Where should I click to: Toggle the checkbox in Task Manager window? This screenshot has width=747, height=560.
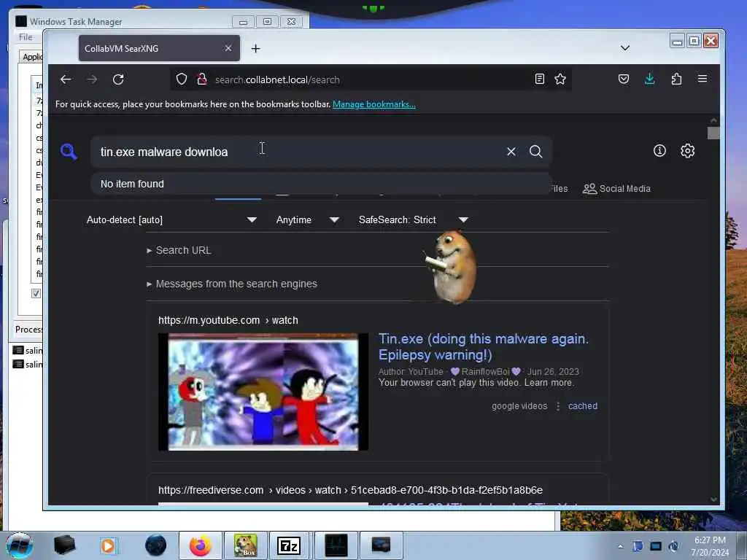tap(36, 293)
